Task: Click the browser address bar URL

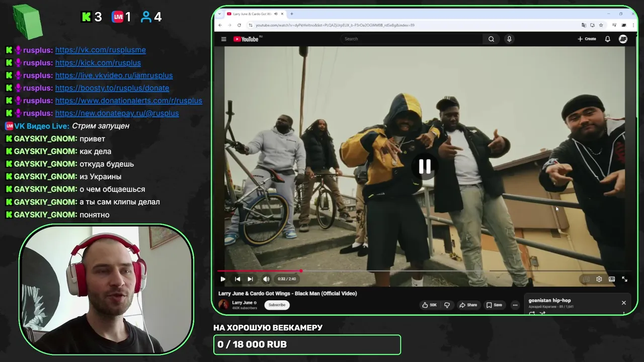Action: 335,25
